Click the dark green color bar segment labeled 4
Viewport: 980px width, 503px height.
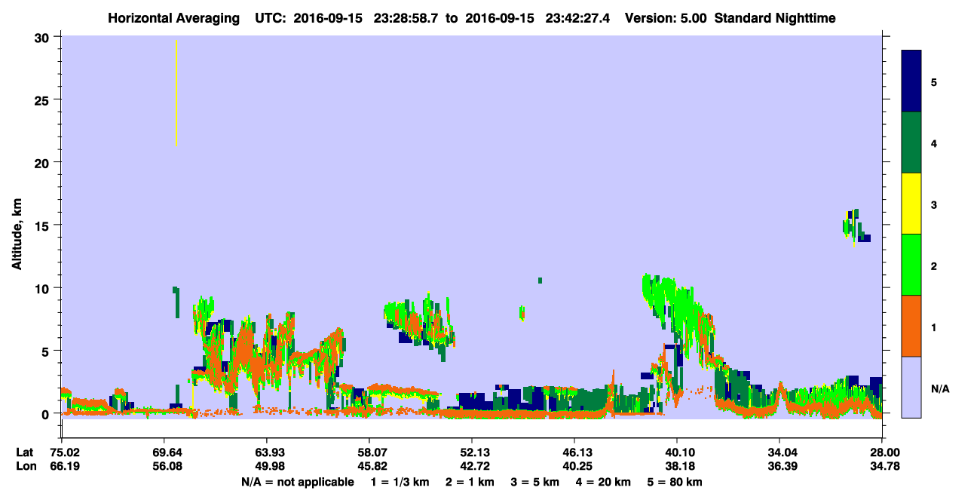coord(911,143)
